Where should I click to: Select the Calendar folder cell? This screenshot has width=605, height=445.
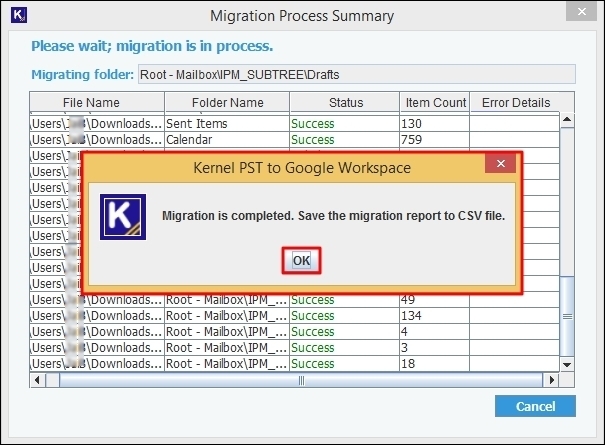(x=227, y=139)
